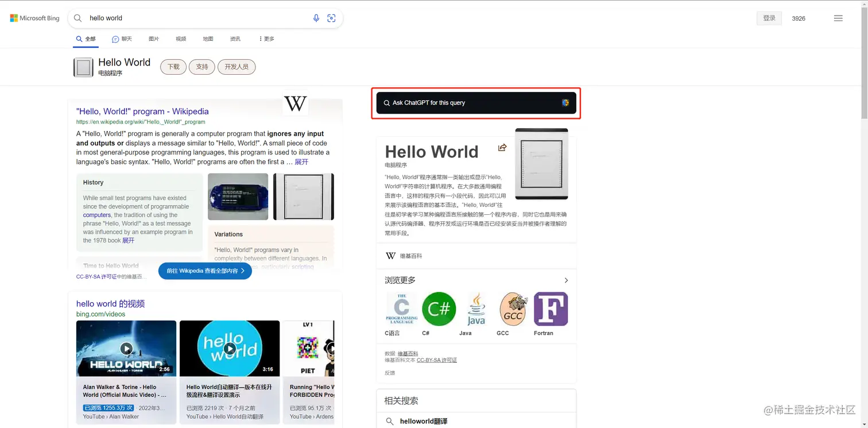
Task: Click 前往 Wikipedia 查看全部内容 button
Action: 205,271
